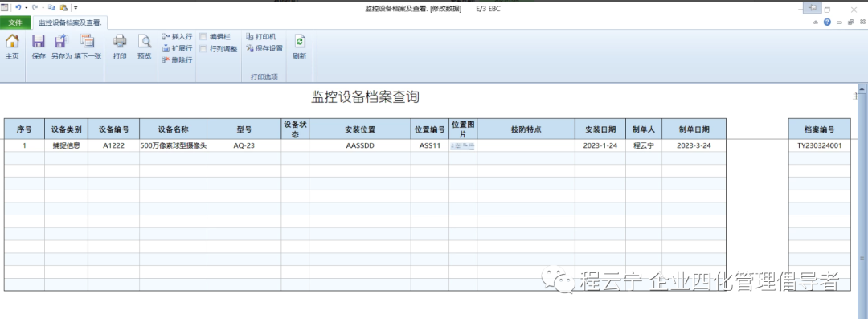Click the 安装位置 column header

360,129
